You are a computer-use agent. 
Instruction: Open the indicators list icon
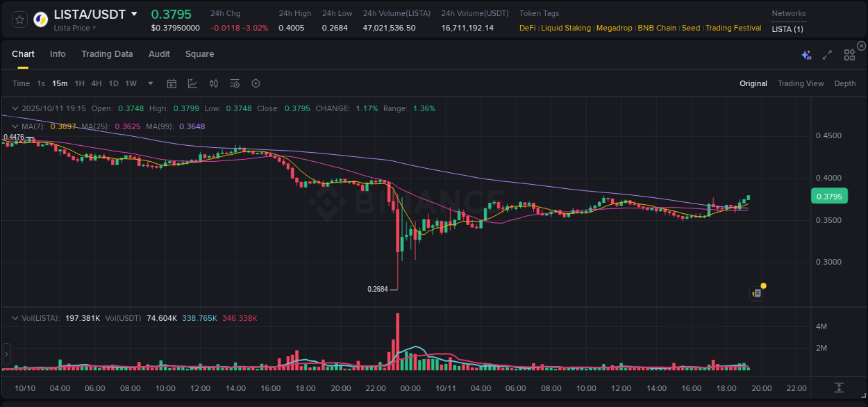[x=235, y=83]
